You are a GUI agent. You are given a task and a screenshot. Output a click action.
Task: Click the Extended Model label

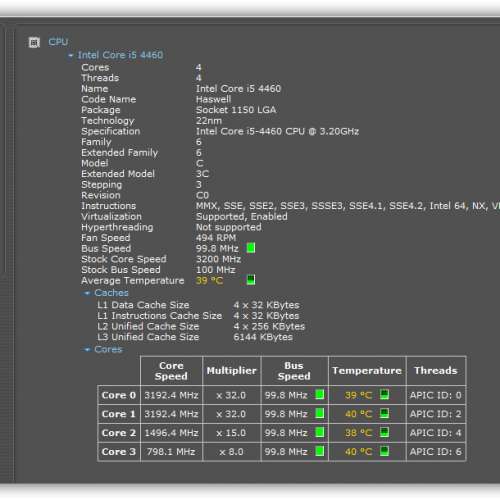[118, 174]
